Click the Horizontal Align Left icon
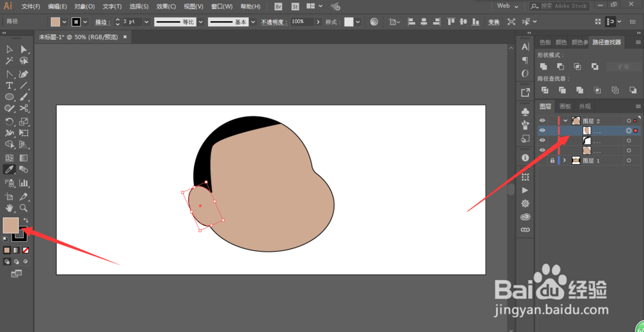The height and width of the screenshot is (332, 644). pos(412,22)
